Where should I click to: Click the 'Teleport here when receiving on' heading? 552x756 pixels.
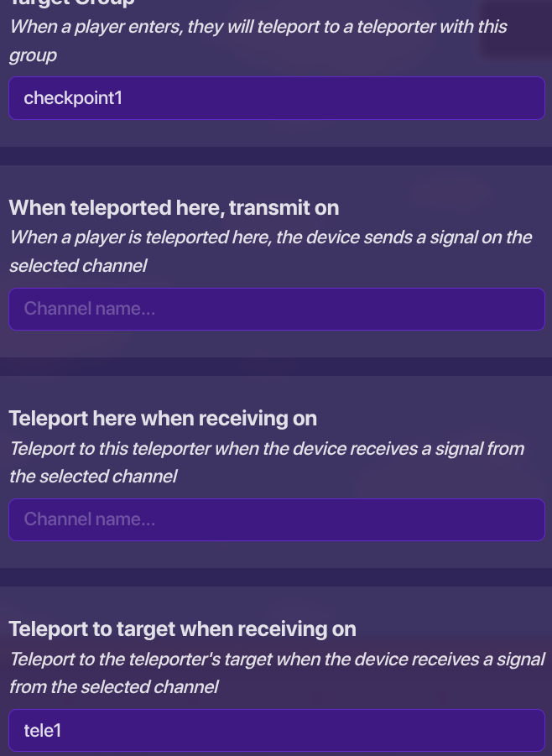pos(163,418)
